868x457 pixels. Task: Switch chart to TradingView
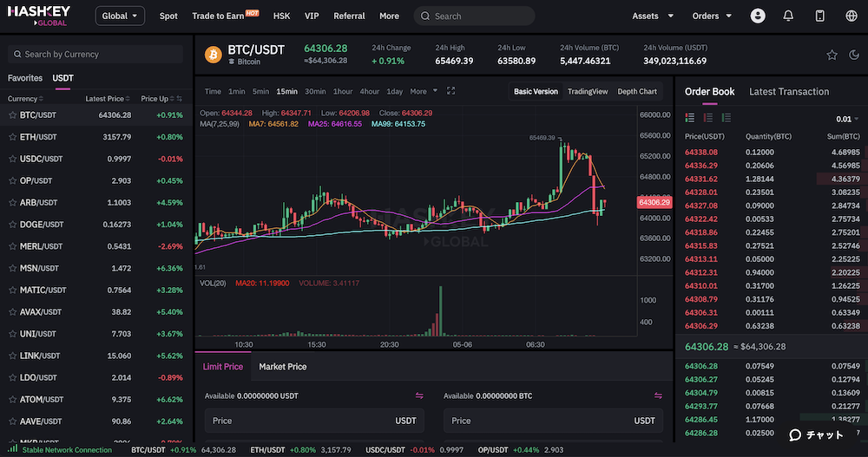tap(587, 91)
